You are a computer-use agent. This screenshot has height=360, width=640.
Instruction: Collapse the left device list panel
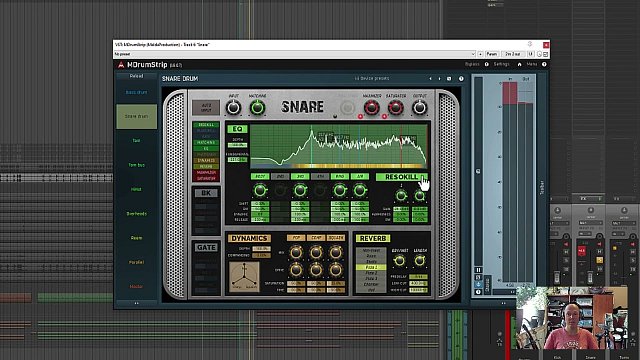tap(136, 303)
